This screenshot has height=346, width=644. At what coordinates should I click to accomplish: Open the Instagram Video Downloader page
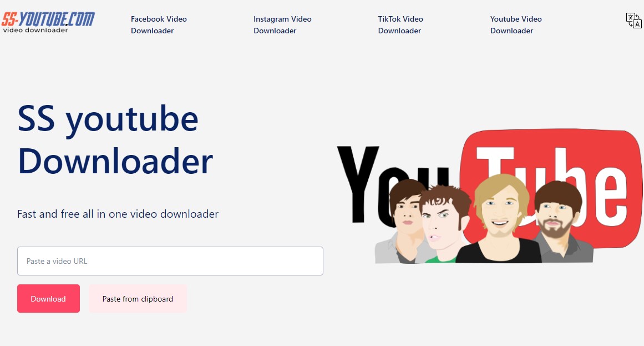point(282,24)
